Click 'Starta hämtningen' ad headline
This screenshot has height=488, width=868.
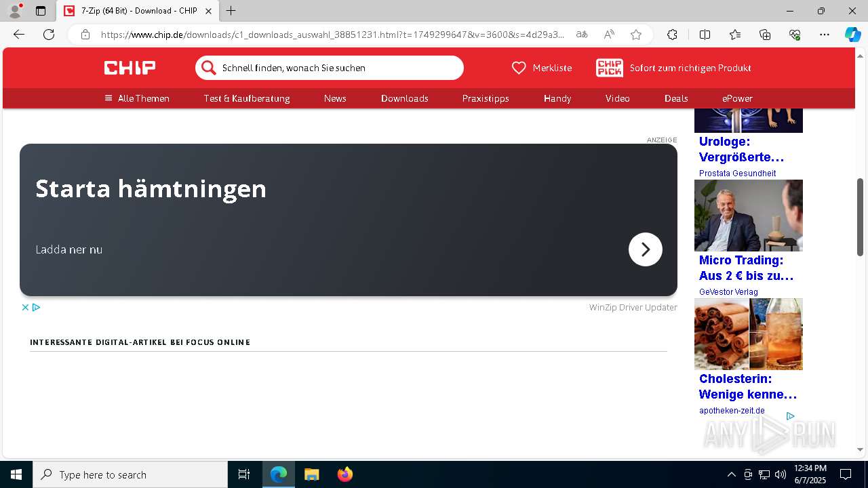coord(151,188)
